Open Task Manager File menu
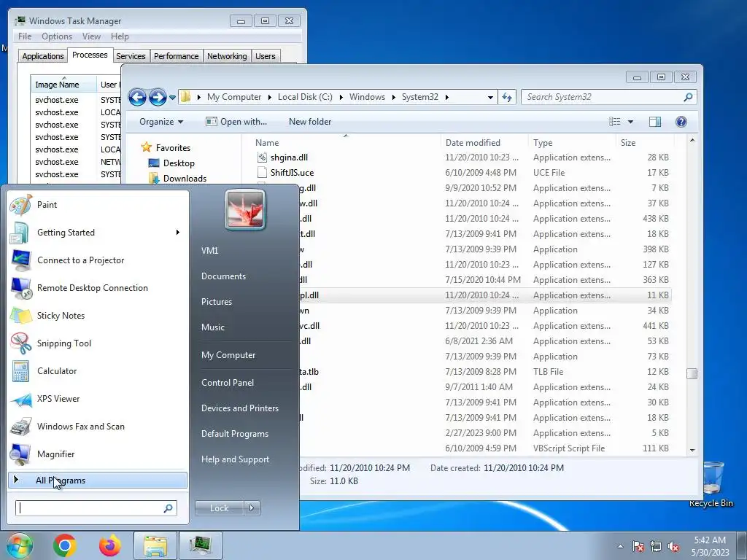The width and height of the screenshot is (747, 560). coord(25,36)
